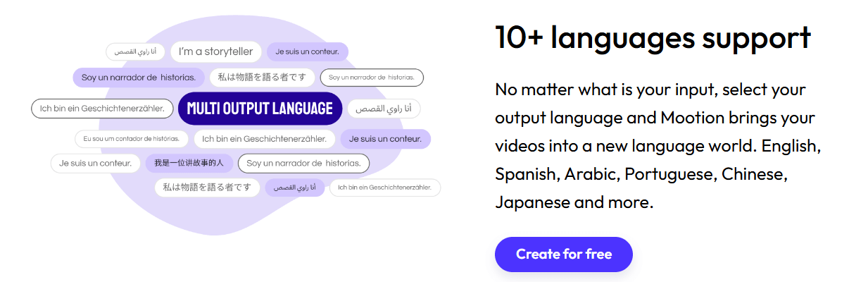Select white "Je suis un conteur." beside Chinese pill

(x=95, y=163)
